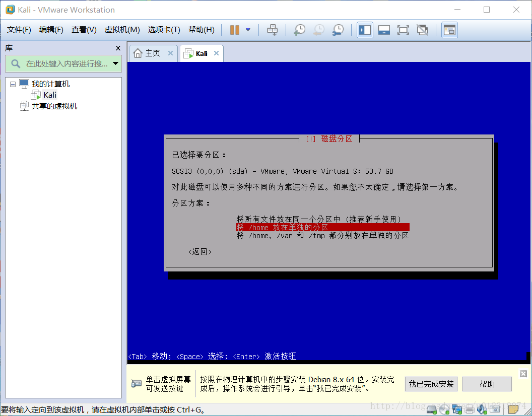This screenshot has height=416, width=532.
Task: Toggle the library sidebar view
Action: point(365,30)
